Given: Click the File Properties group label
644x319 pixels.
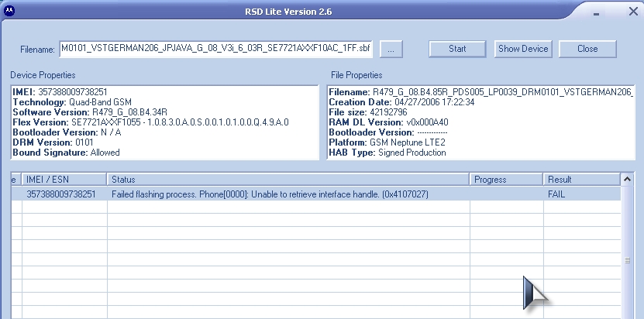Looking at the screenshot, I should [356, 75].
